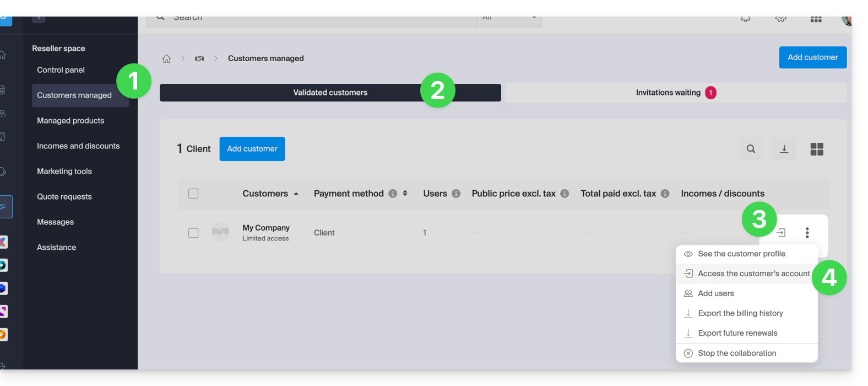
Task: Tick the select-all checkbox in table header
Action: [193, 194]
